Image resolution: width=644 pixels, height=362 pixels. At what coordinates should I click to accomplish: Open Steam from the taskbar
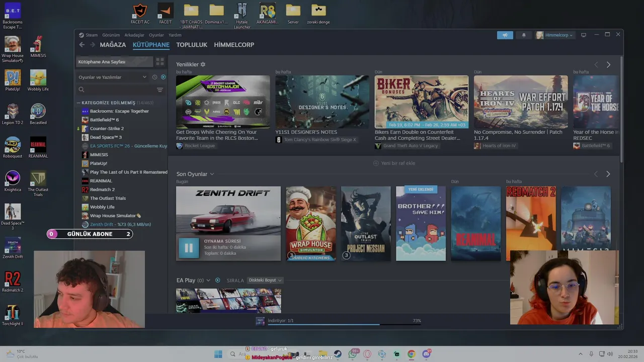(338, 354)
